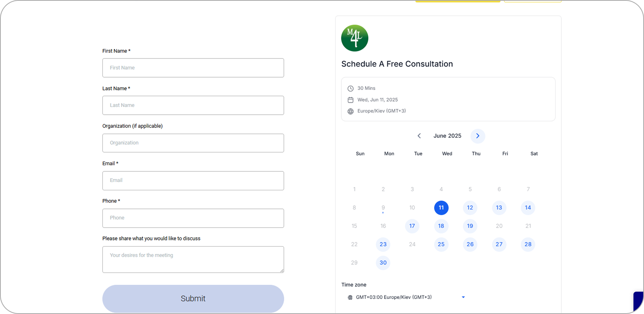Click the 30 Mins duration text
The width and height of the screenshot is (644, 314).
point(366,88)
